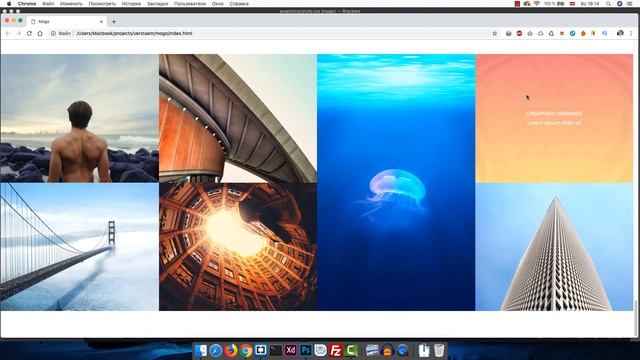Click Chrome icon in the dock
Image resolution: width=640 pixels, height=360 pixels.
click(x=246, y=350)
